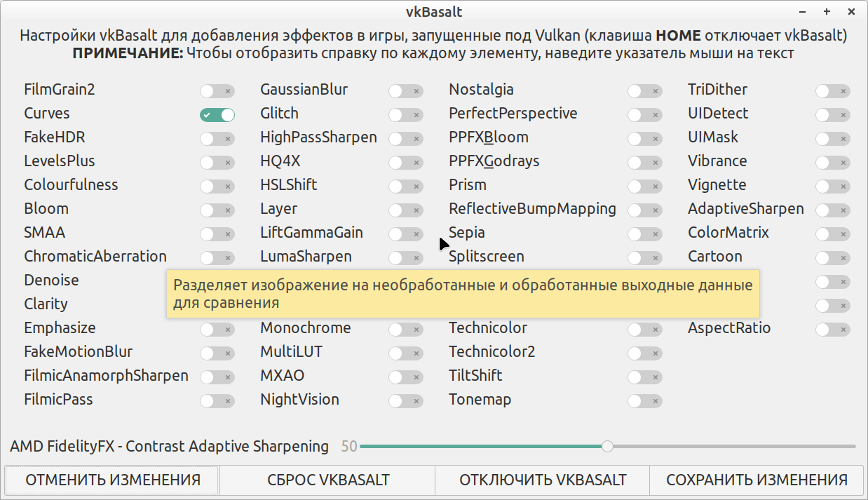Image resolution: width=868 pixels, height=500 pixels.
Task: Enable the Cartoon effect toggle
Action: (832, 258)
